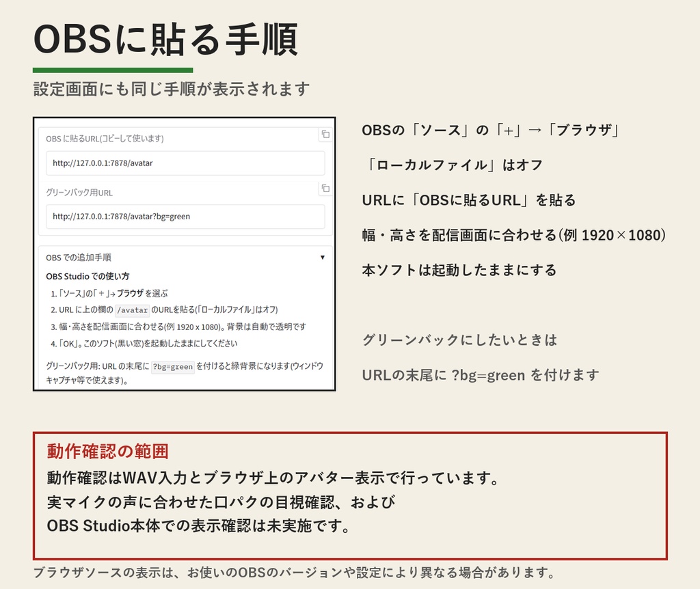Click step 1 「ソース」の「+」ブラウザ を選ぶ

(x=109, y=293)
